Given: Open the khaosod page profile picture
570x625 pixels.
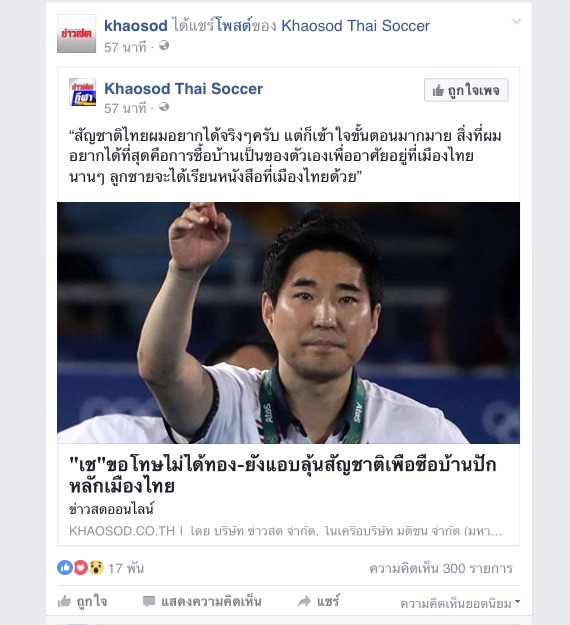Looking at the screenshot, I should click(x=77, y=33).
